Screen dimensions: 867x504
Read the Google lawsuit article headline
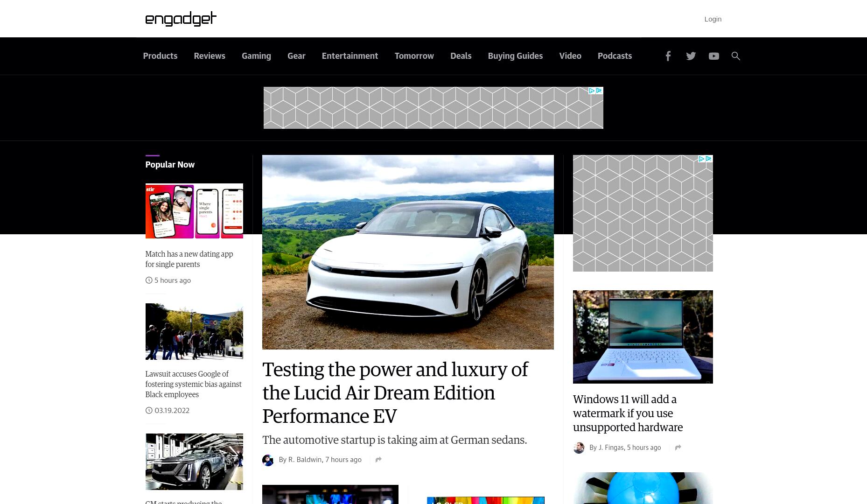[193, 384]
